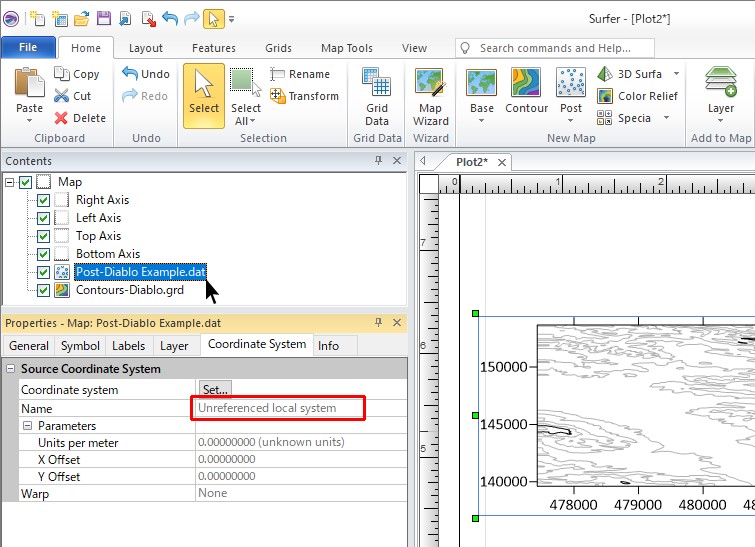755x547 pixels.
Task: Toggle visibility checkbox for Bottom Axis
Action: (43, 254)
